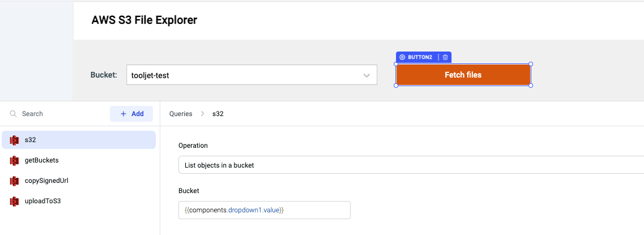Click the S3 icon beside getBuckets
The height and width of the screenshot is (235, 644).
coord(14,160)
